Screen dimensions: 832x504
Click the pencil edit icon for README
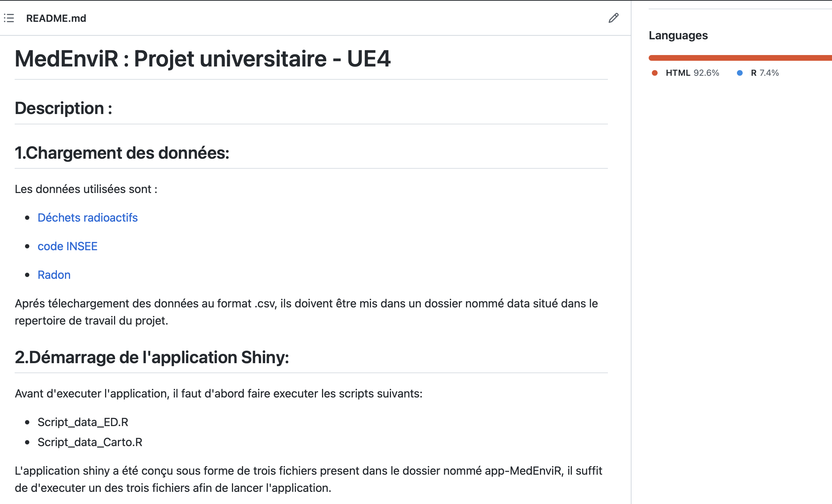(x=613, y=18)
